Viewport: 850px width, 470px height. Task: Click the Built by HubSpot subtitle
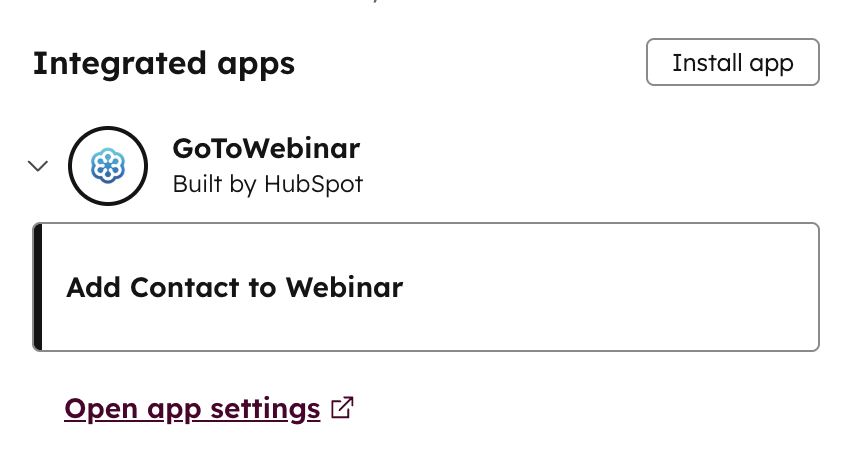tap(267, 184)
